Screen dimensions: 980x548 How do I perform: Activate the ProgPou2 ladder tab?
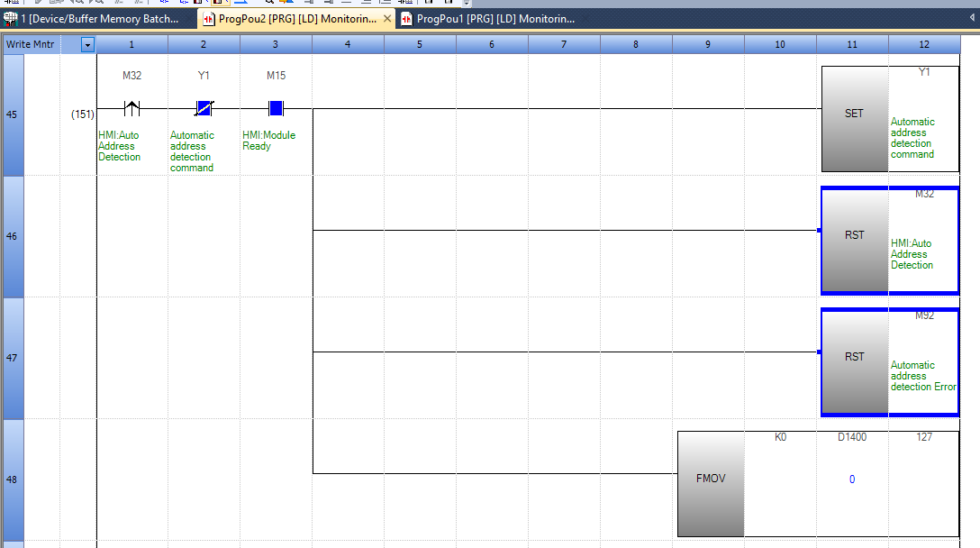(290, 18)
